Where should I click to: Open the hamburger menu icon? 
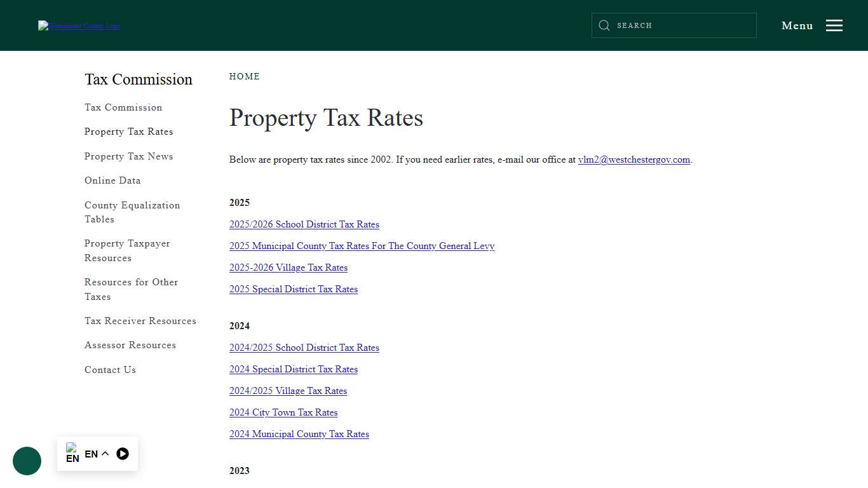click(834, 25)
